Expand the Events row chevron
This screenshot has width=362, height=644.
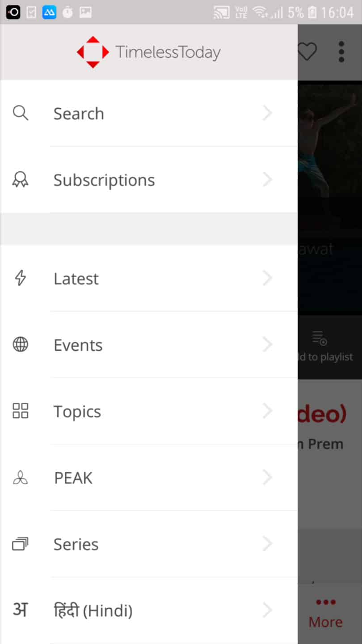(x=267, y=344)
